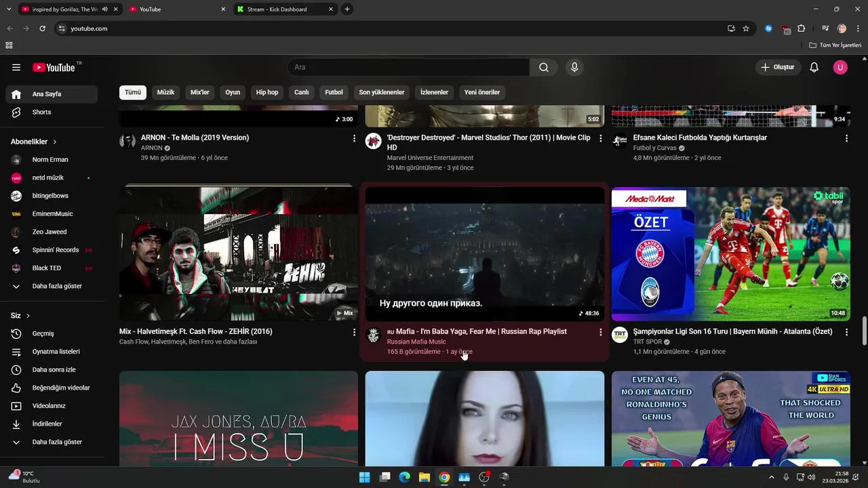This screenshot has width=868, height=488.
Task: Click the page vertical scrollbar thumb
Action: click(864, 330)
